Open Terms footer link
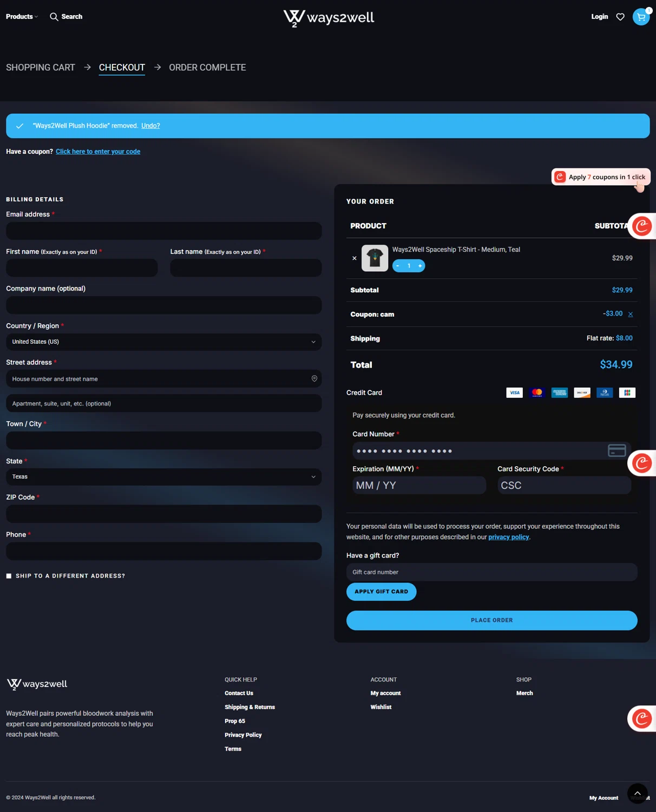Screen dimensions: 656x812 click(233, 749)
